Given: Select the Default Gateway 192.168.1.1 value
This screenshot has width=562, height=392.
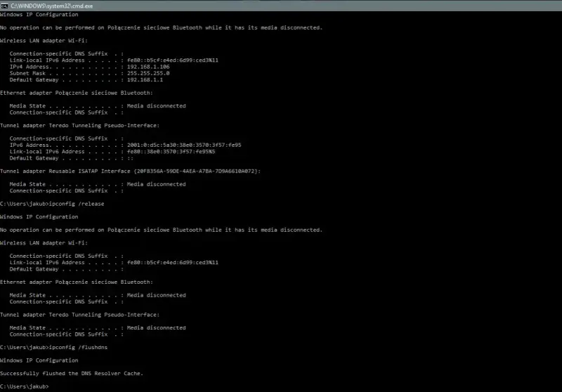Looking at the screenshot, I should [145, 79].
